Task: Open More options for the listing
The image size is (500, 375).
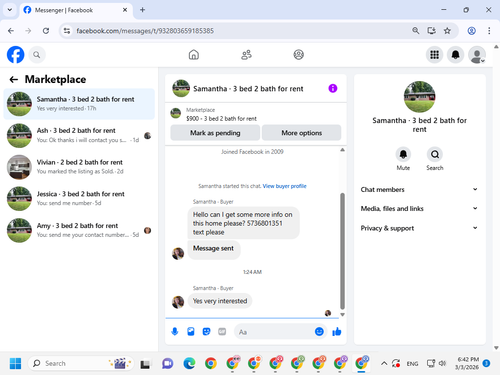Action: [302, 133]
